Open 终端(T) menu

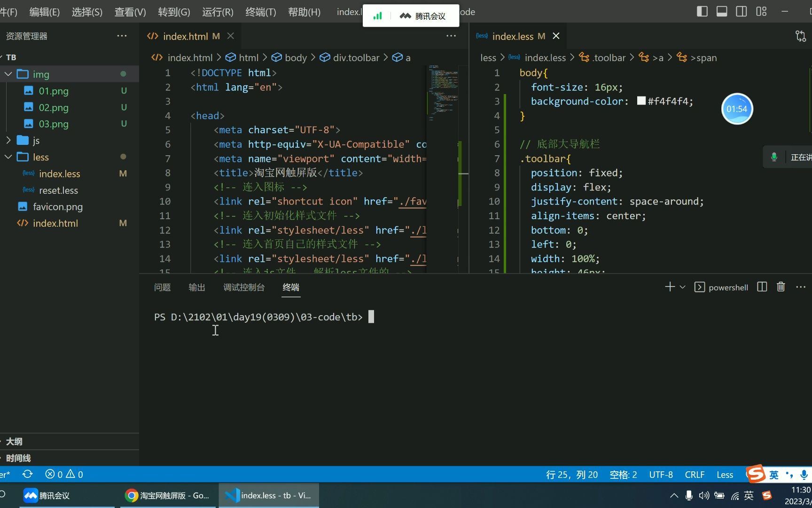(261, 12)
